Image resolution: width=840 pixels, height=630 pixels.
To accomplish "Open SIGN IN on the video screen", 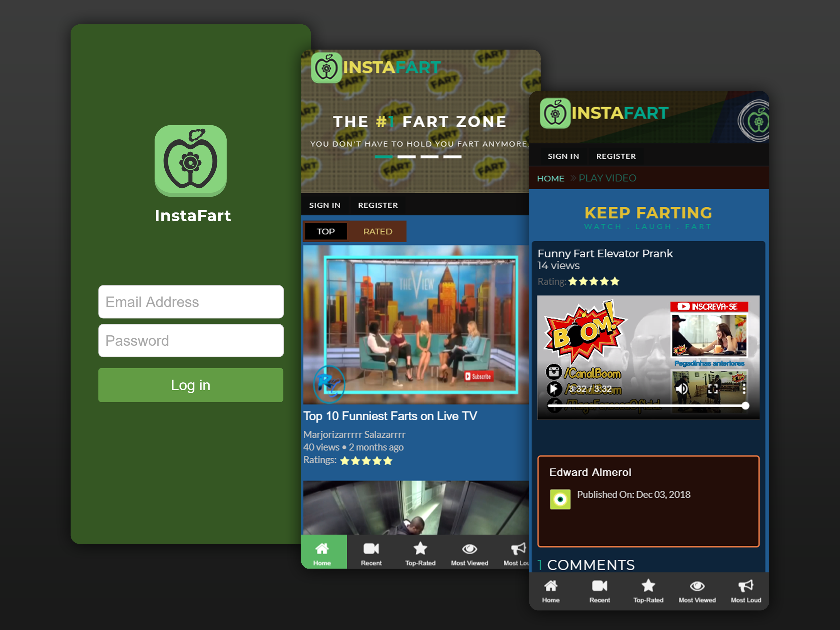I will click(x=563, y=156).
